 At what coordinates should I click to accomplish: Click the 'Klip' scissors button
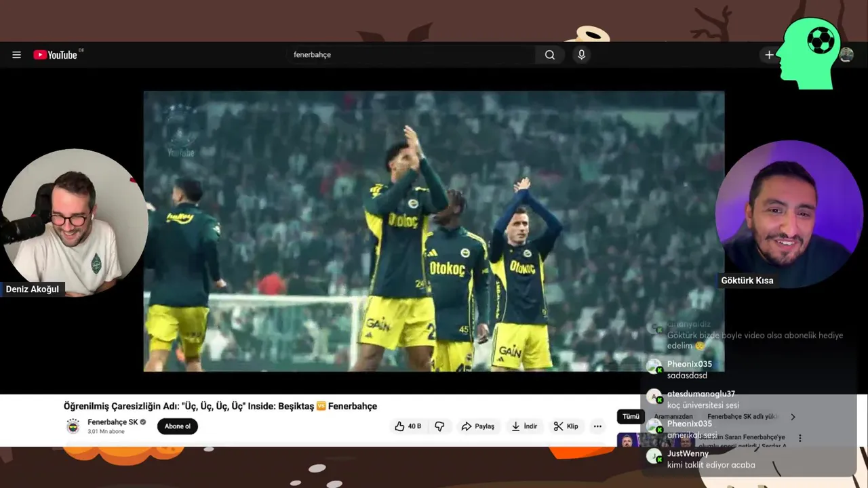point(566,426)
